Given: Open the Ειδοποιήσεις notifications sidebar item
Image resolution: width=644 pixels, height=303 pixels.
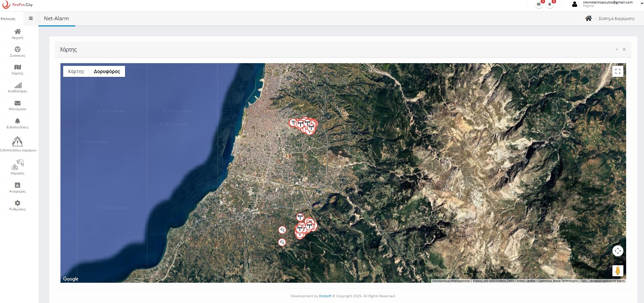Looking at the screenshot, I should (x=18, y=123).
